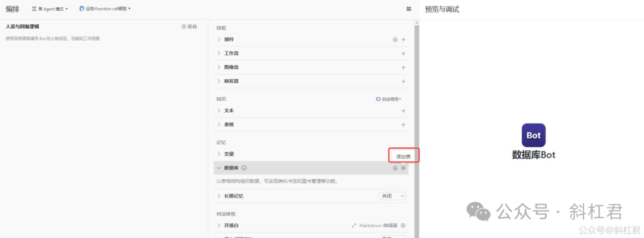Open the layout grid icon at top right

click(x=408, y=8)
